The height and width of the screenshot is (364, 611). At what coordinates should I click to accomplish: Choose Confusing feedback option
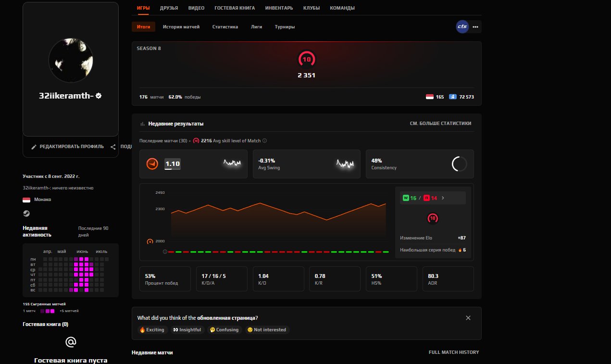click(224, 330)
